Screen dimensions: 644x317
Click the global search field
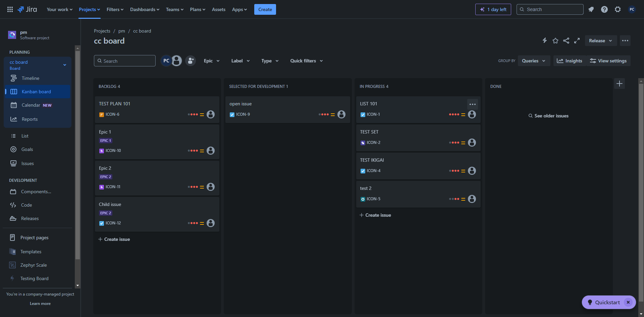pyautogui.click(x=550, y=9)
